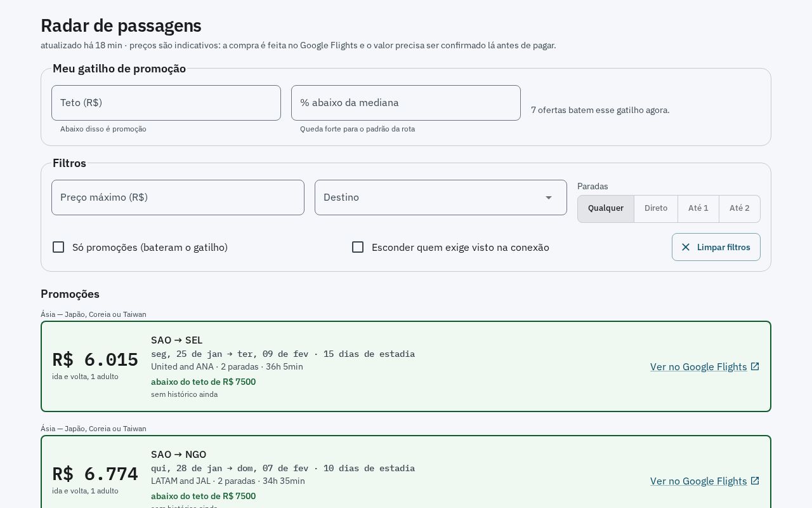Click the 10 dias de estadia date line

point(283,468)
